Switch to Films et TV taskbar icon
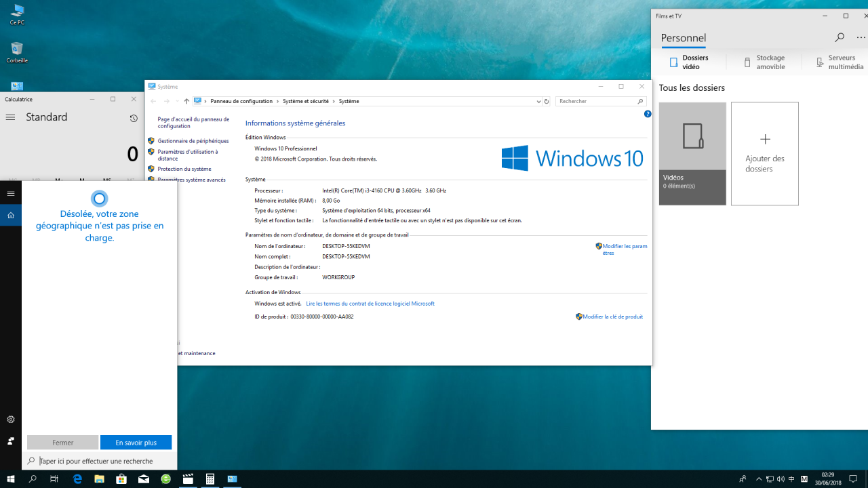 (188, 479)
